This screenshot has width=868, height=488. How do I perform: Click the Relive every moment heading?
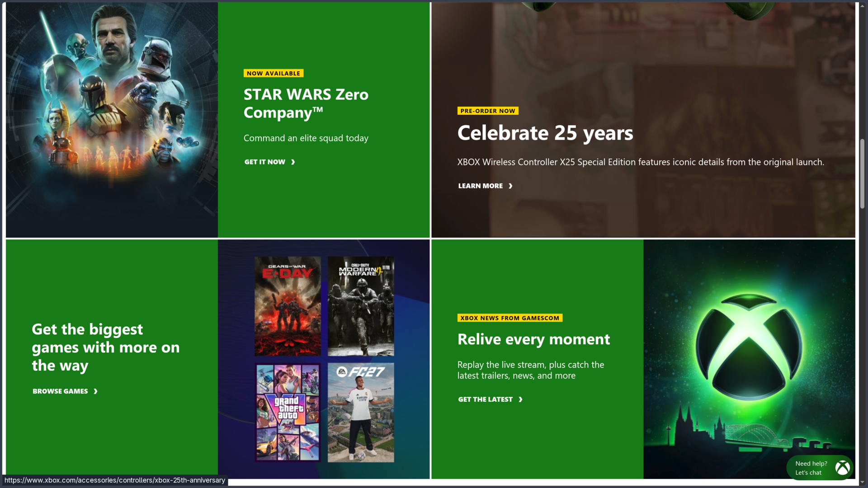click(x=533, y=339)
